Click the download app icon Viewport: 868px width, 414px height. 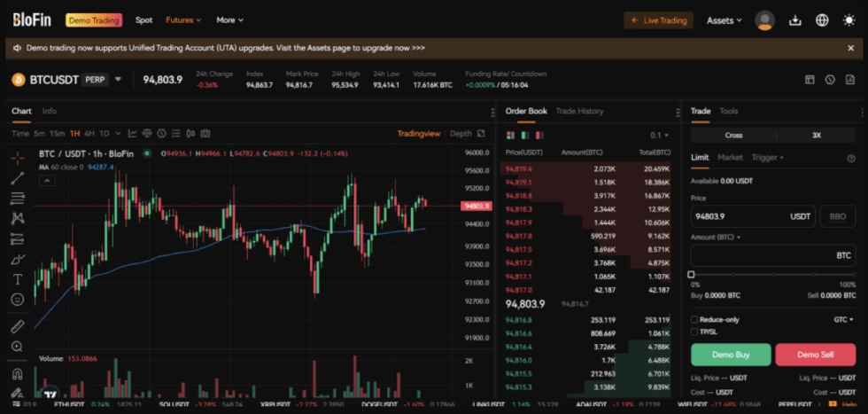[795, 20]
